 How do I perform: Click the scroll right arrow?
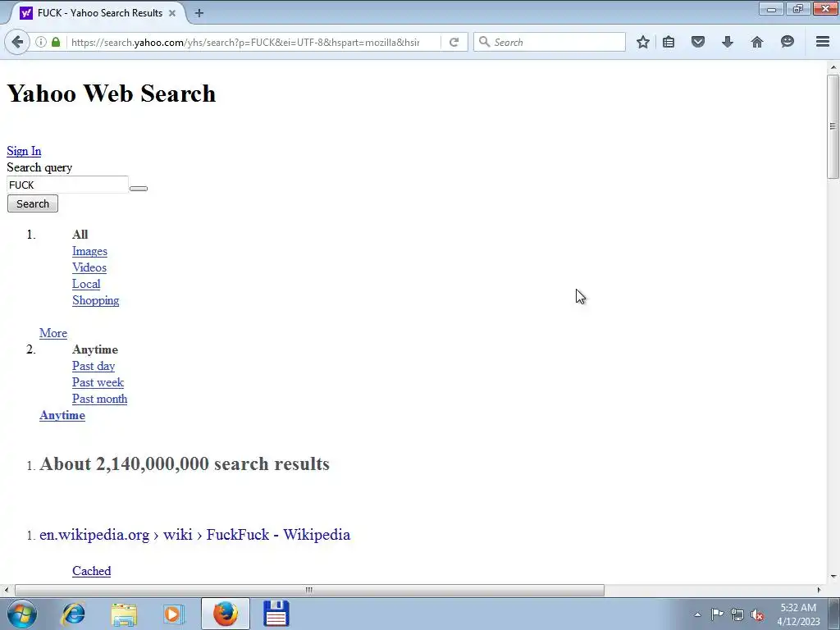(818, 590)
